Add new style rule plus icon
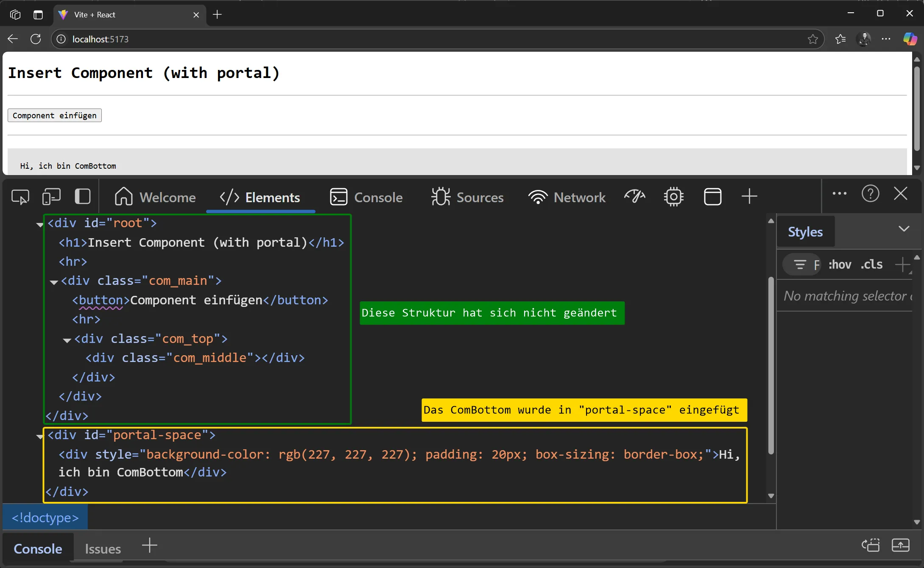This screenshot has width=924, height=568. (902, 265)
